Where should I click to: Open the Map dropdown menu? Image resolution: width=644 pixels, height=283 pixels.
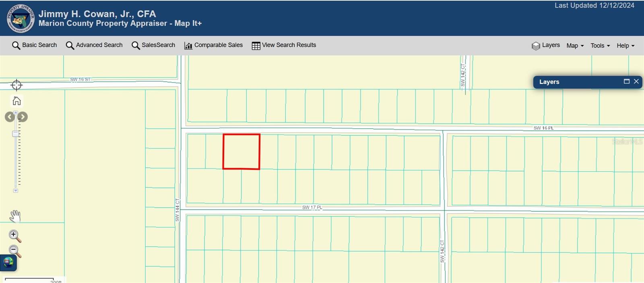coord(575,46)
